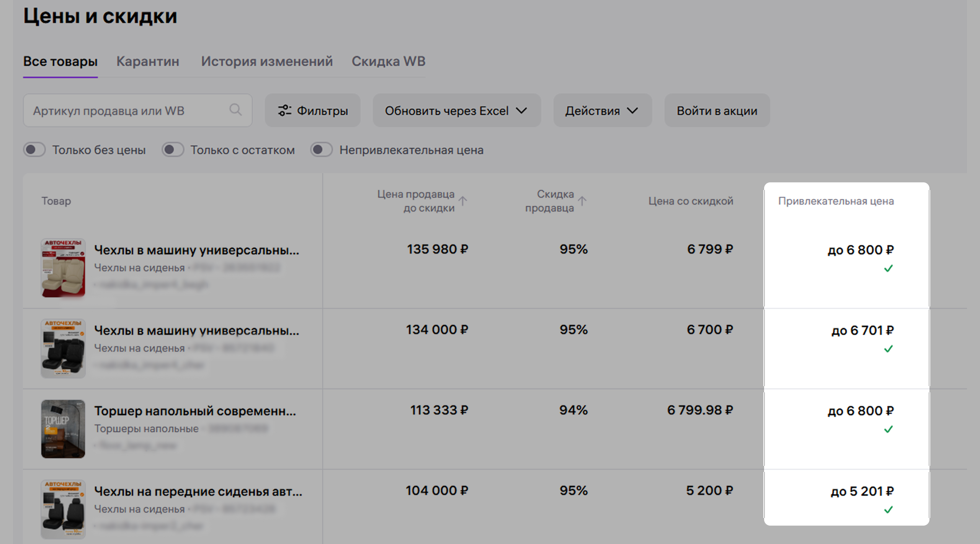Click green checkmark under до 6 701 ₽

coord(888,349)
